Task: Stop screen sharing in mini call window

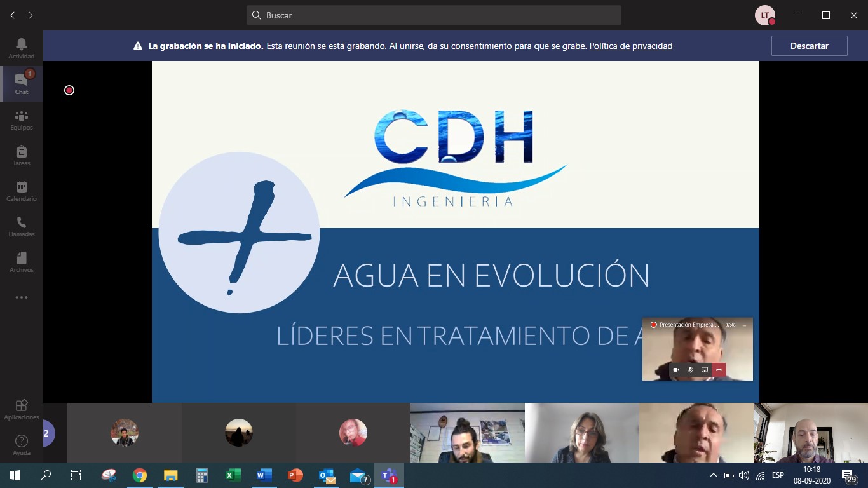Action: [x=705, y=370]
